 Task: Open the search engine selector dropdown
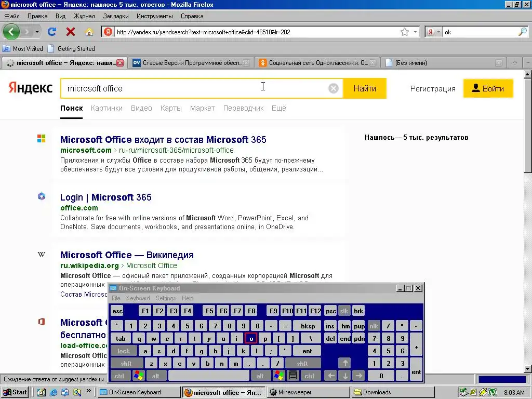pos(434,32)
